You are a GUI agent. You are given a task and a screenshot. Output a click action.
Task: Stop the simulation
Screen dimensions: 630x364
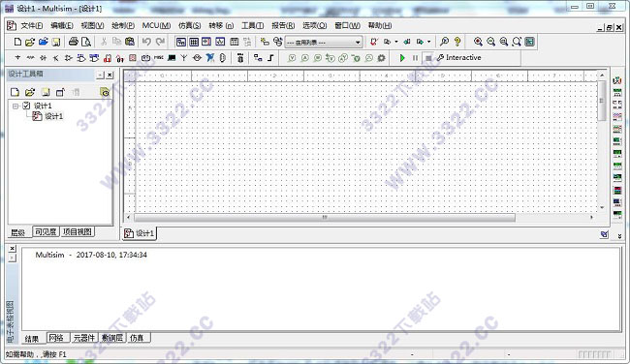click(x=428, y=58)
